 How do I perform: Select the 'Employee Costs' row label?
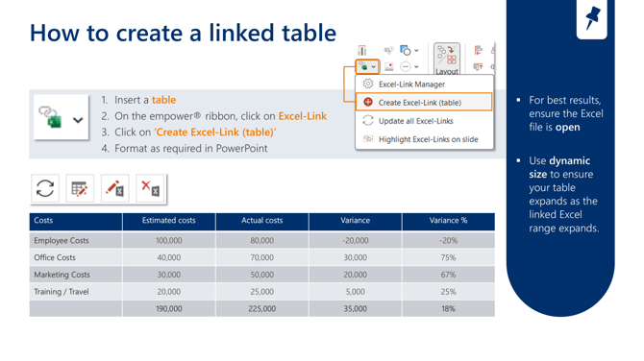(x=62, y=240)
